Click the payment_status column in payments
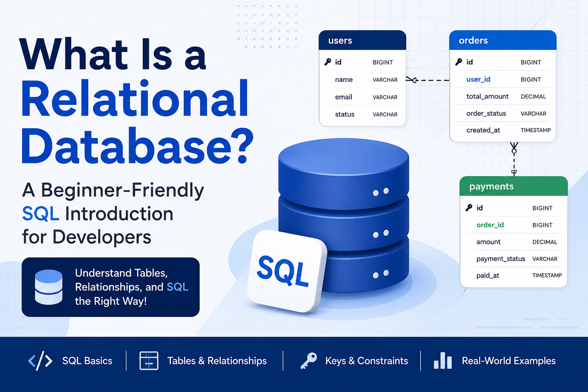The height and width of the screenshot is (392, 588). point(501,259)
